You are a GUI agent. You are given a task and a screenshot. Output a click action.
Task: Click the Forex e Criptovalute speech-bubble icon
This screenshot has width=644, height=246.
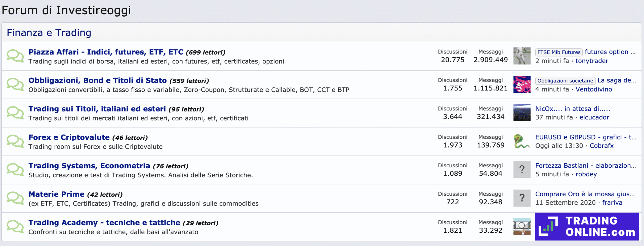[15, 141]
